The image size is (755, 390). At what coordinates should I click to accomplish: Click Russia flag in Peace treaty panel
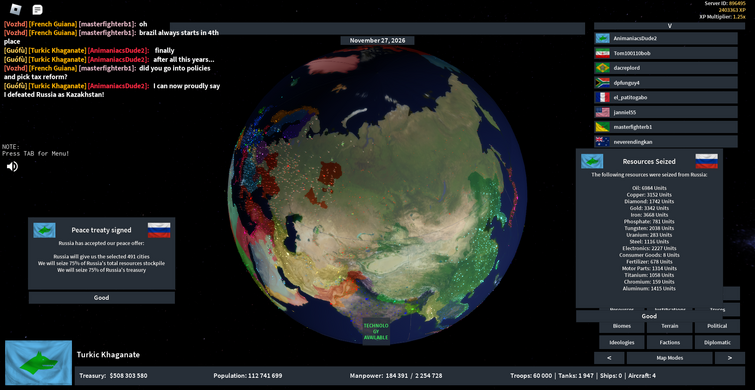click(159, 230)
